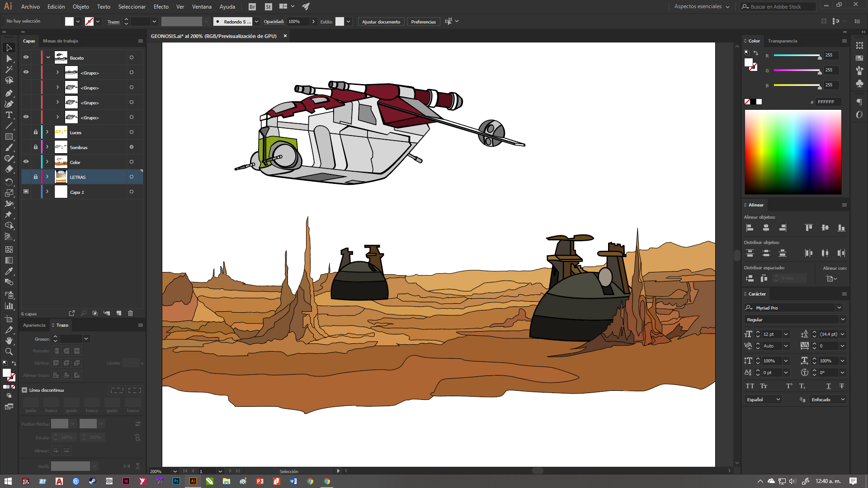Click Buscar en Adobe Stock search field

tap(778, 7)
